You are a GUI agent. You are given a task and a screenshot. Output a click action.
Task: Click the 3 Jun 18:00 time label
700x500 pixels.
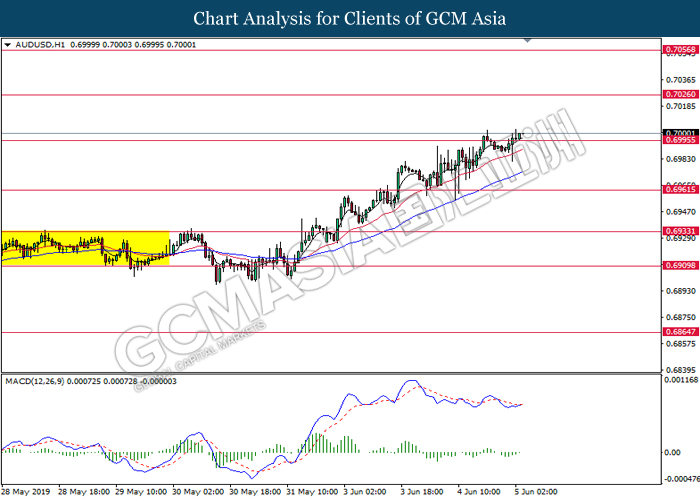coord(424,492)
